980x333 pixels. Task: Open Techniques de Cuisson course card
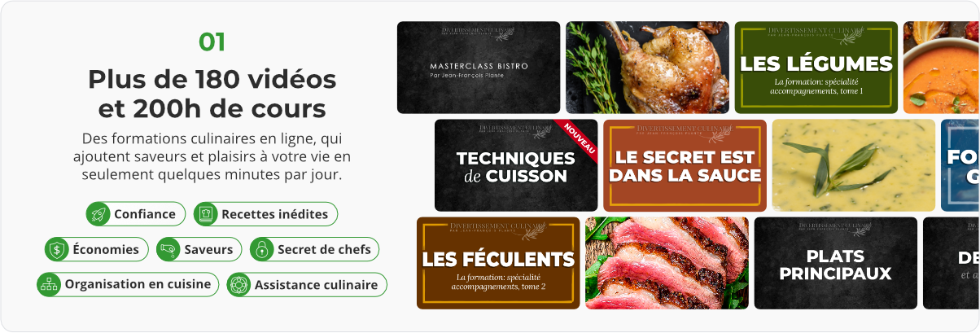[x=516, y=165]
